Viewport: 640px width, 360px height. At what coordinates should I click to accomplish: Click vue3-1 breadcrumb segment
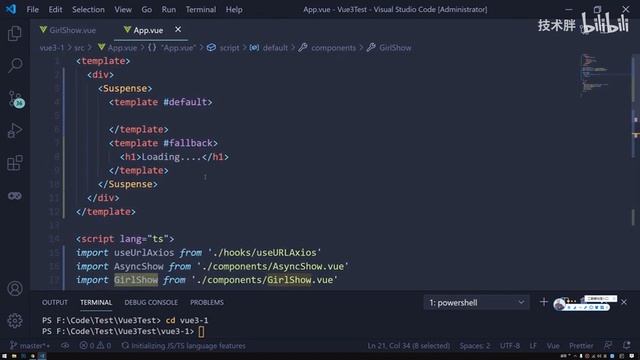point(52,48)
